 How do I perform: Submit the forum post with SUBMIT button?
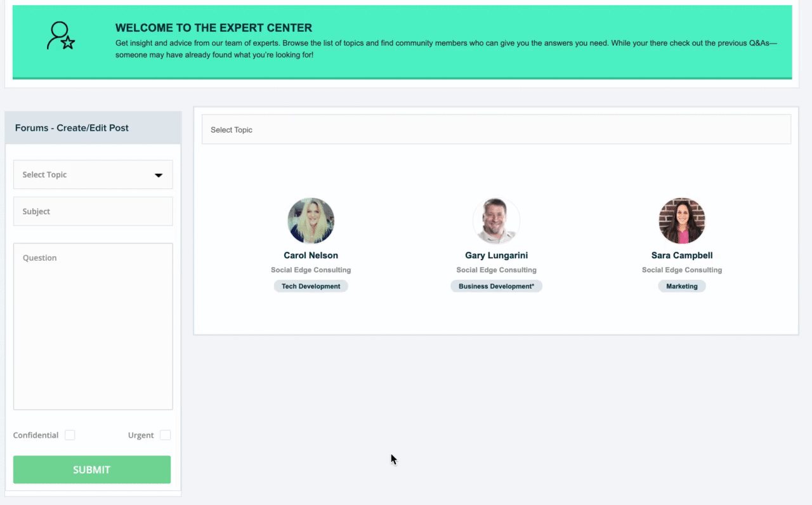[x=92, y=469]
